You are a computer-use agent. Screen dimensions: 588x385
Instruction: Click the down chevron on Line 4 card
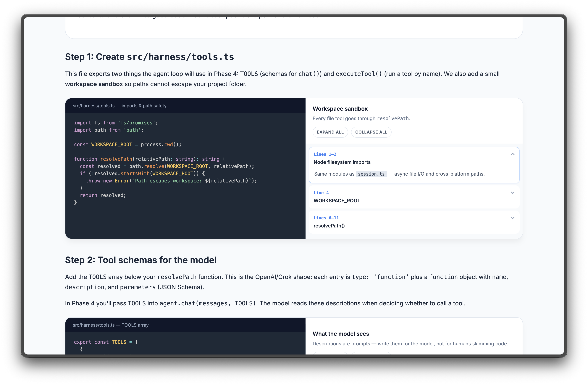513,193
